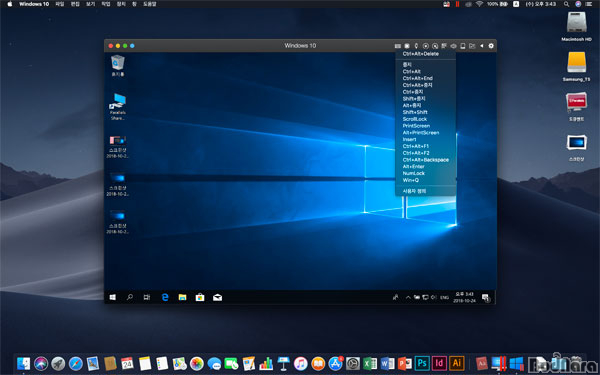This screenshot has width=600, height=375.
Task: Open Spotlight search magnifier in menu bar
Action: [566, 4]
